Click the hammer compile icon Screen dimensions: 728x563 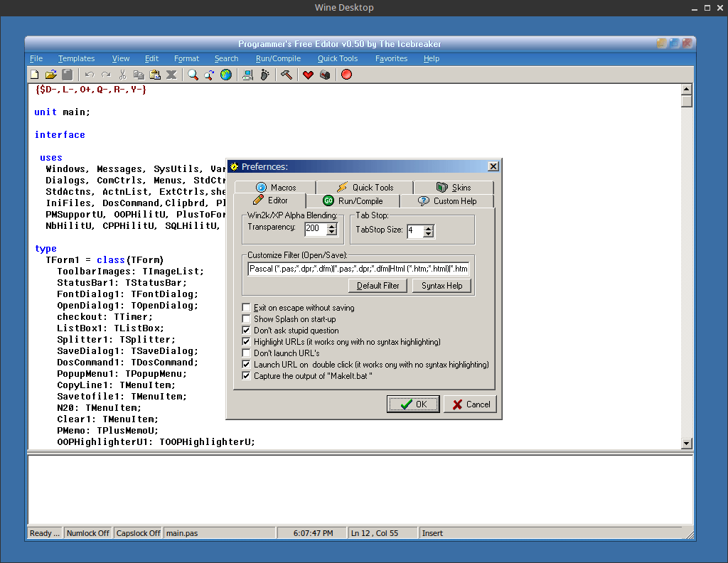[x=286, y=75]
